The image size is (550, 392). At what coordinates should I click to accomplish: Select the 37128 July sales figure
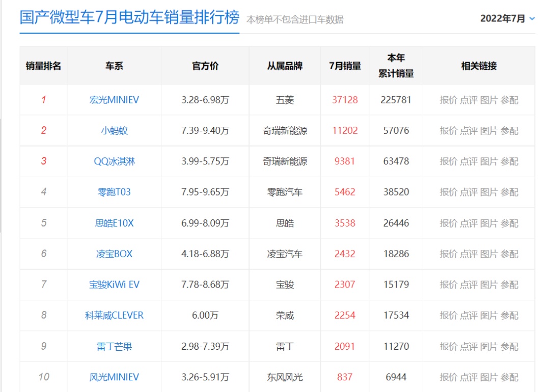[345, 100]
